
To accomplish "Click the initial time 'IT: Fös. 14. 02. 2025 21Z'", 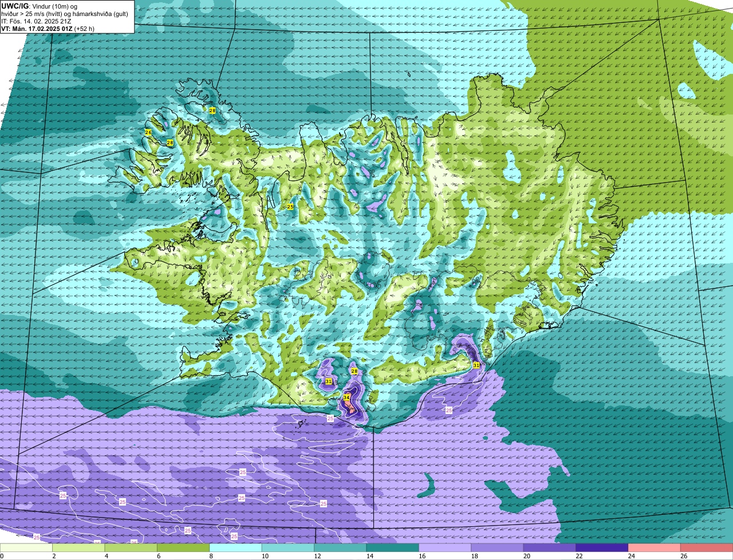I will pos(36,21).
